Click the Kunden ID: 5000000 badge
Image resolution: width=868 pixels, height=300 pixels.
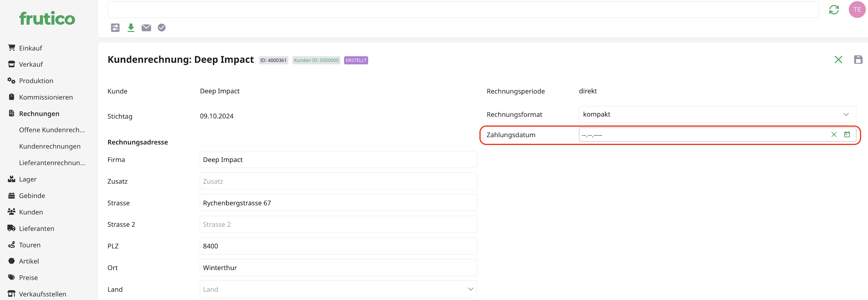[316, 60]
